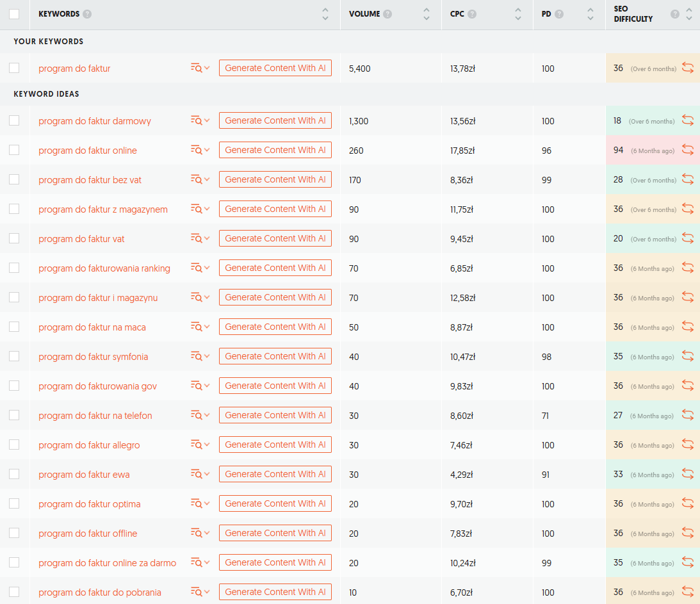This screenshot has height=604, width=700.
Task: Open search dropdown for 'program do faktur optima'
Action: 200,503
